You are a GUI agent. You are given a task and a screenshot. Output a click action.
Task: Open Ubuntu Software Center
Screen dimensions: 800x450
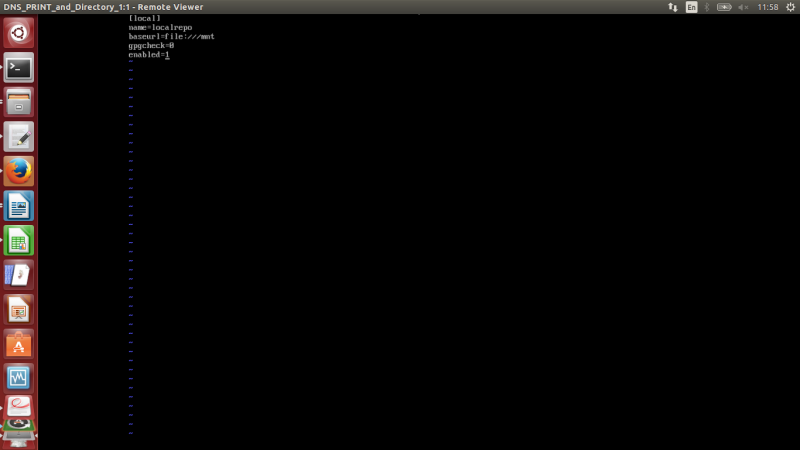point(18,344)
